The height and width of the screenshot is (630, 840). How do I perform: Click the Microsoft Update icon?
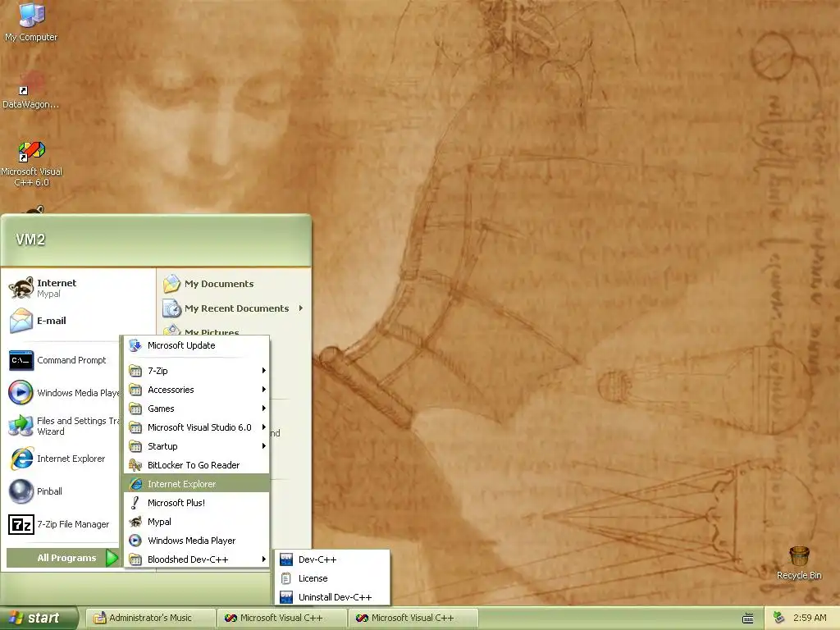[x=135, y=345]
